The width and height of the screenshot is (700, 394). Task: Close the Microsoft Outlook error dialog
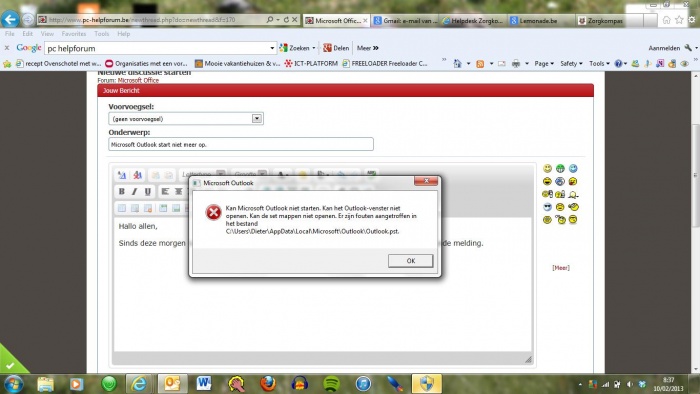click(x=426, y=181)
